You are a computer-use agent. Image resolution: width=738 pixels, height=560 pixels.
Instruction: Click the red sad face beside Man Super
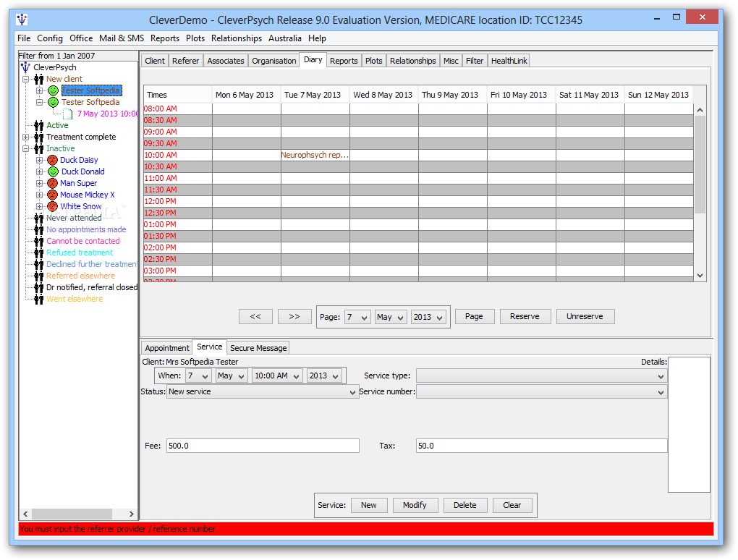(x=53, y=183)
